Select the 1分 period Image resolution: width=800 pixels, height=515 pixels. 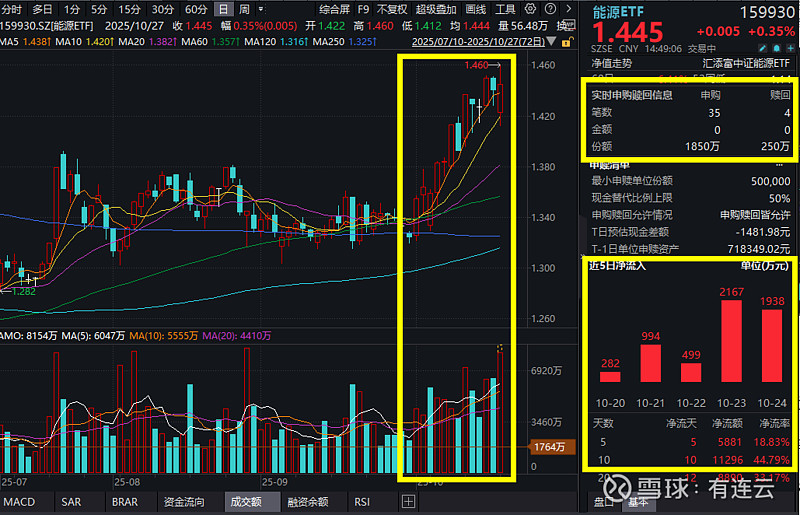[72, 9]
